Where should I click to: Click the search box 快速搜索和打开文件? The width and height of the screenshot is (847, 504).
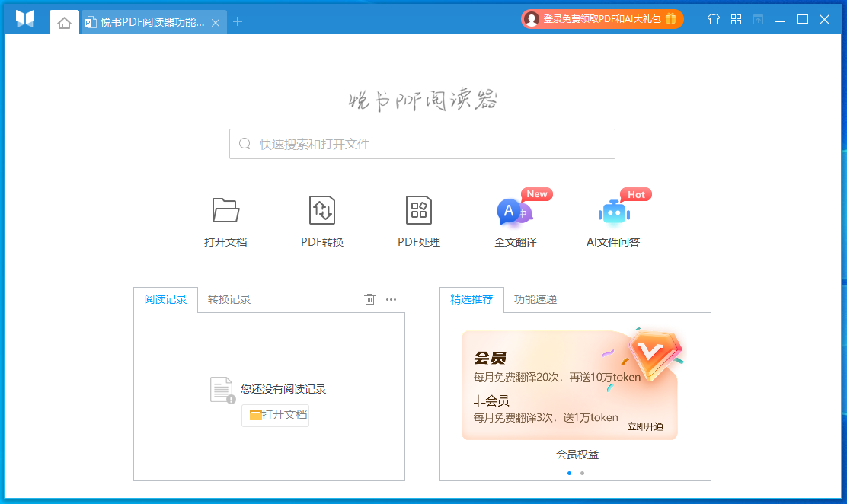(422, 144)
